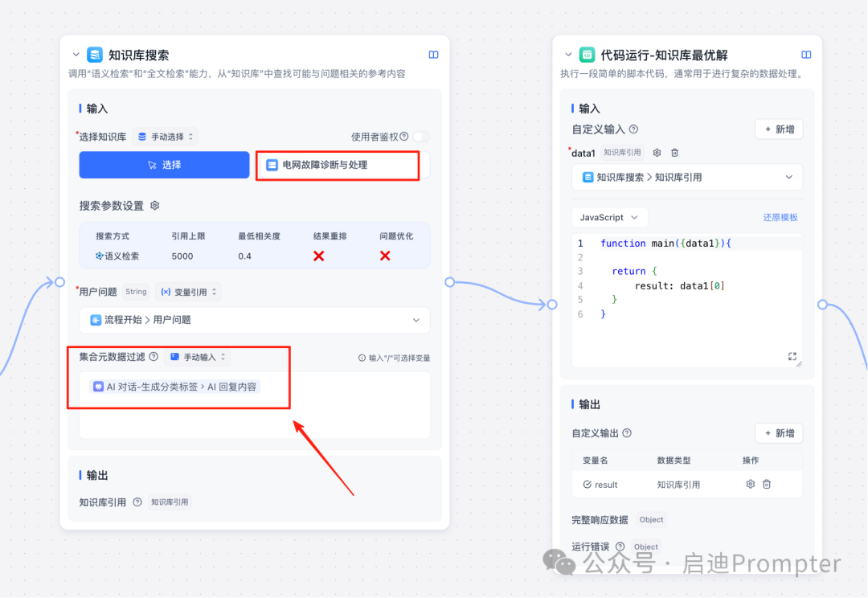This screenshot has width=868, height=598.
Task: Open settings gear for result output
Action: coord(750,485)
